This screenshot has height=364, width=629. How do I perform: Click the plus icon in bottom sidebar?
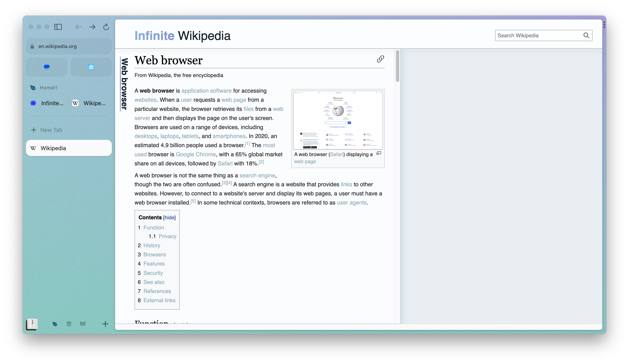(x=105, y=324)
